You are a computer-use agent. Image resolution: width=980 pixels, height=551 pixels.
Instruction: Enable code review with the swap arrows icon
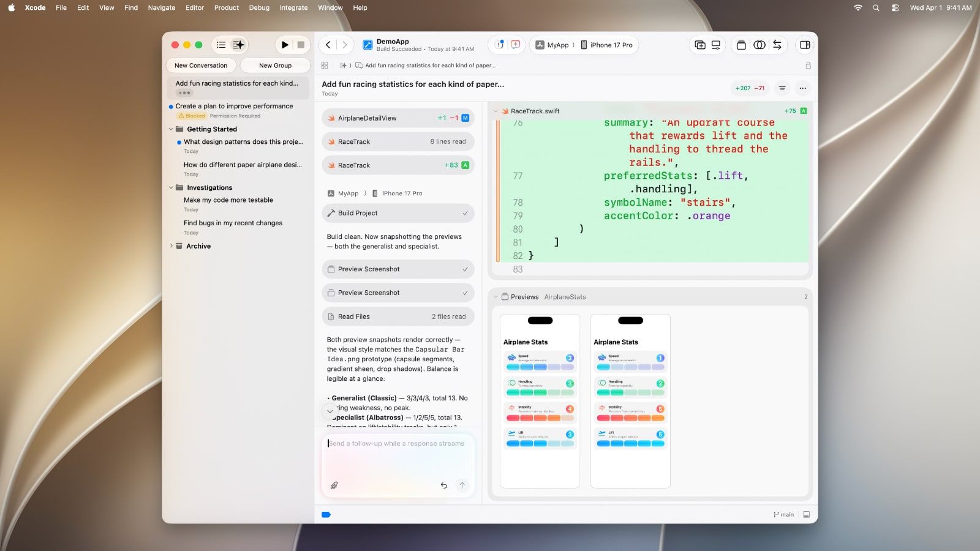[777, 45]
